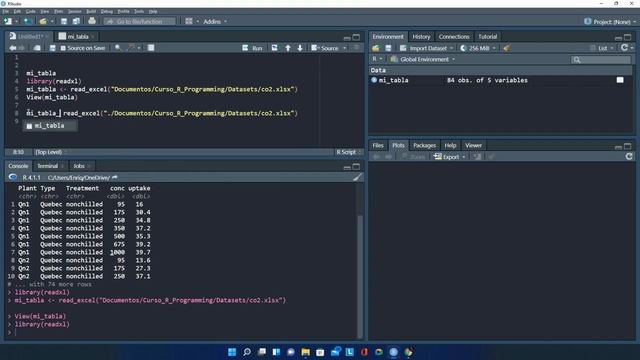The width and height of the screenshot is (640, 360).
Task: Open an existing file via folder icon
Action: (43, 21)
